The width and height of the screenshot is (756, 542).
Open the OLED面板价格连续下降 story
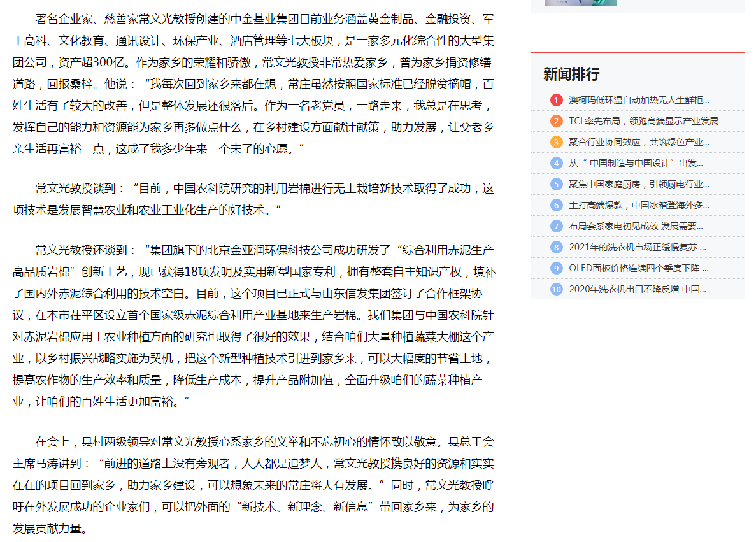(x=637, y=268)
